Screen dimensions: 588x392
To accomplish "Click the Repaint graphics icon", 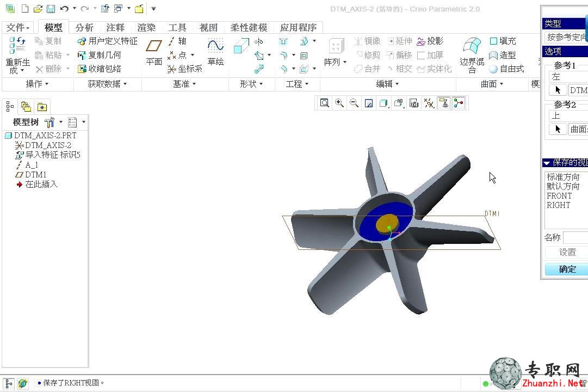I will [x=369, y=103].
